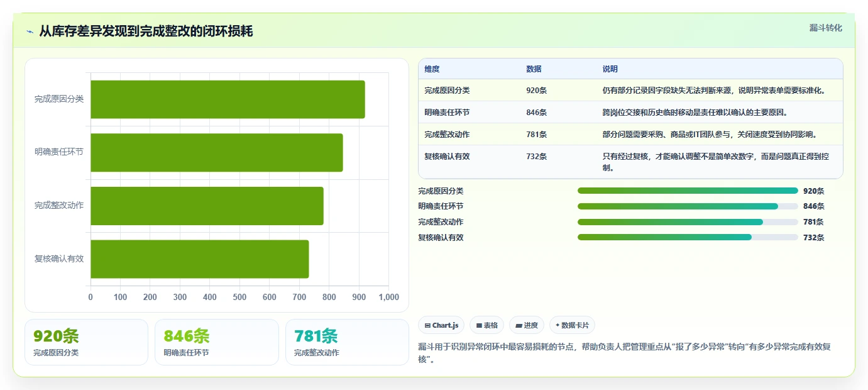Open the 846条 stat card

pyautogui.click(x=217, y=342)
